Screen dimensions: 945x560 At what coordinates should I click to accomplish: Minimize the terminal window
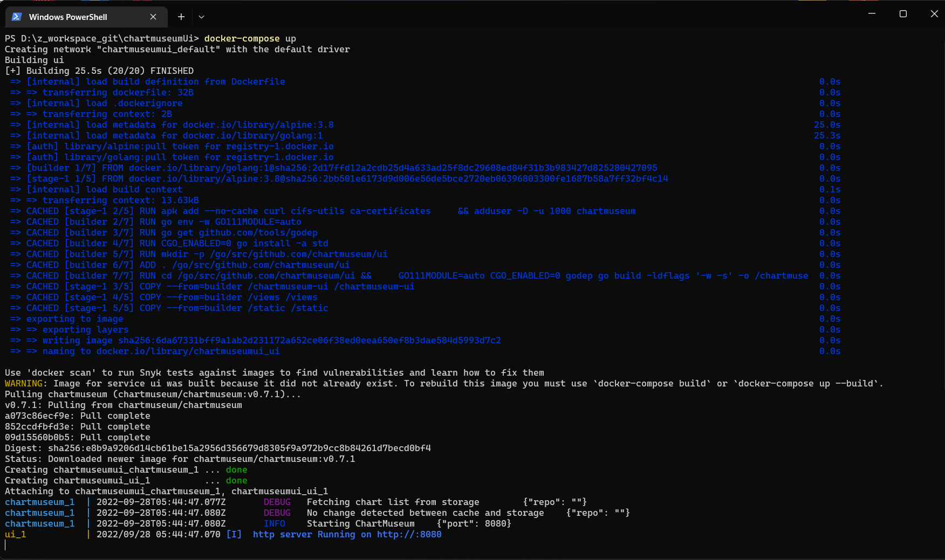[872, 13]
